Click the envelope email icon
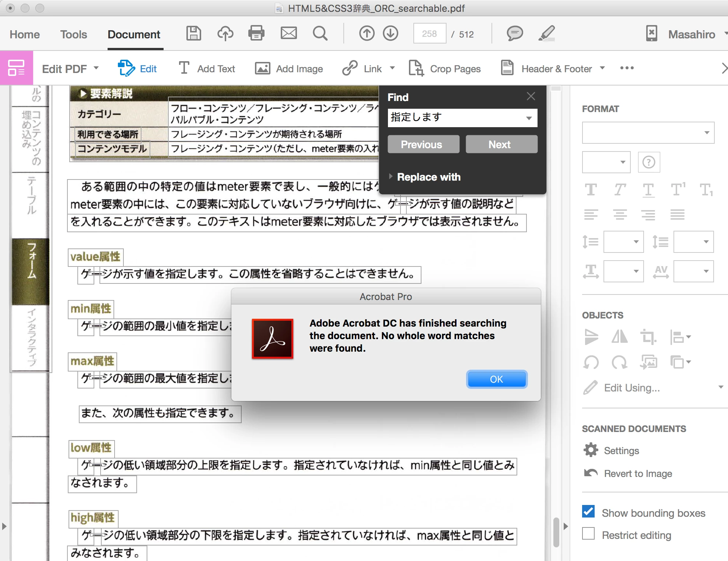This screenshot has width=728, height=561. pos(288,34)
